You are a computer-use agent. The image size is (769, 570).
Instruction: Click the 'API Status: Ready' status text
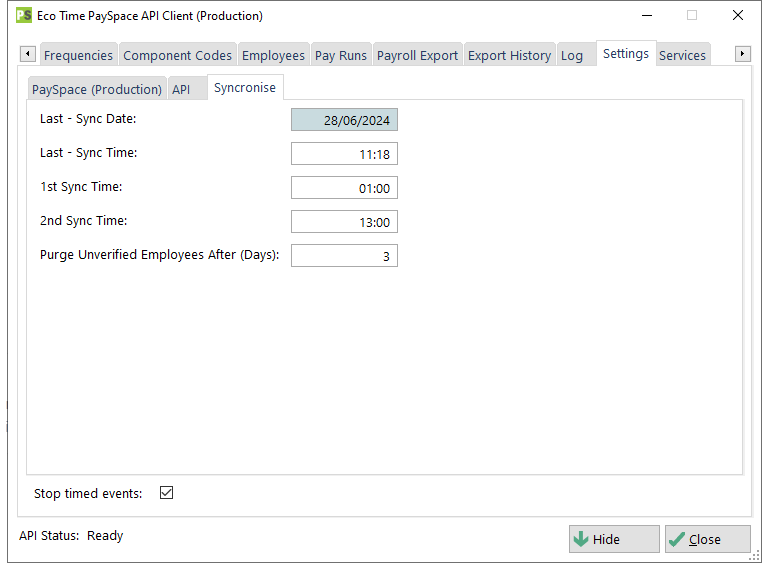click(71, 536)
